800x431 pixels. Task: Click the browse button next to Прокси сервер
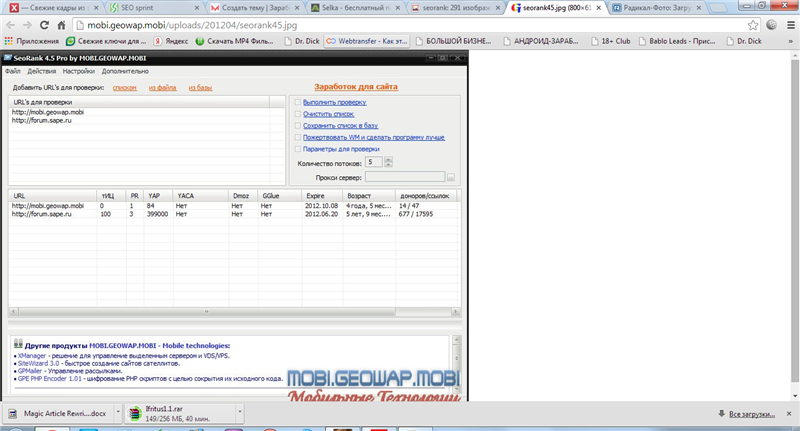click(x=451, y=177)
